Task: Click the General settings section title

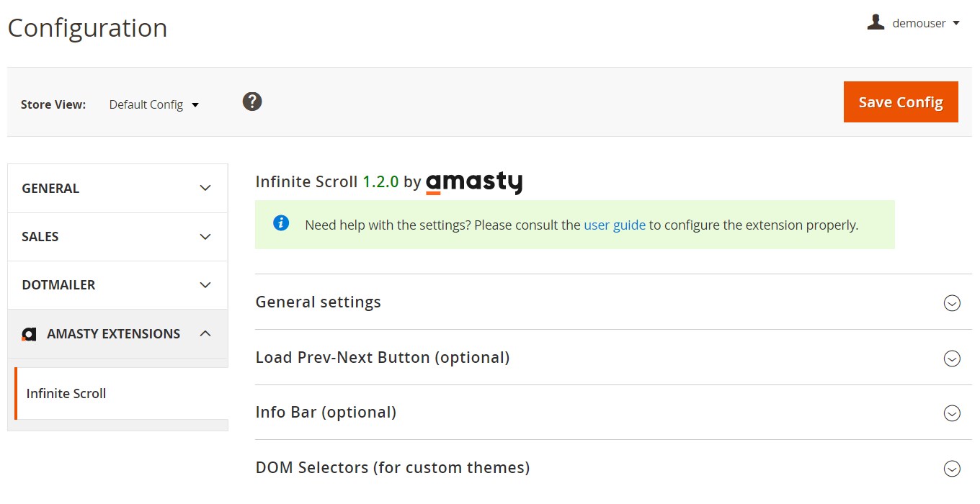Action: (318, 302)
